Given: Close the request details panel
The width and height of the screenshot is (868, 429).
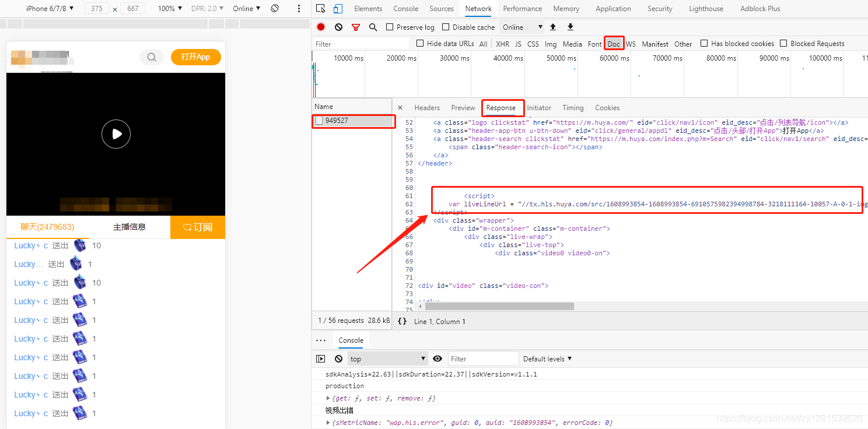Looking at the screenshot, I should pos(400,108).
